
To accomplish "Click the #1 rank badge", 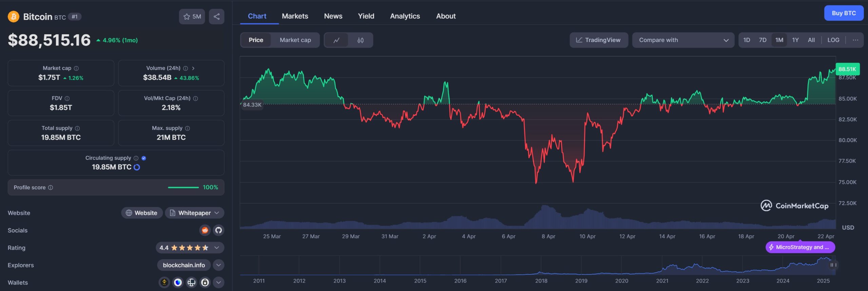I will [x=75, y=17].
